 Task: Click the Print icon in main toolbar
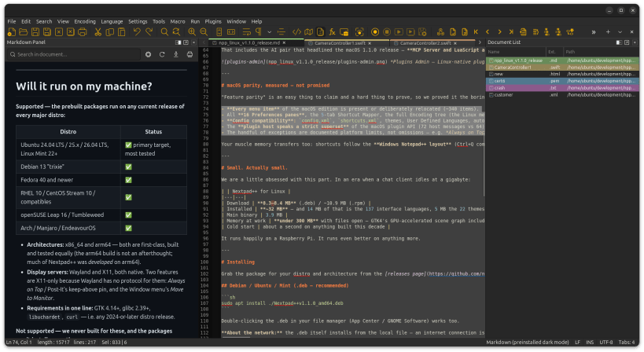click(x=83, y=32)
